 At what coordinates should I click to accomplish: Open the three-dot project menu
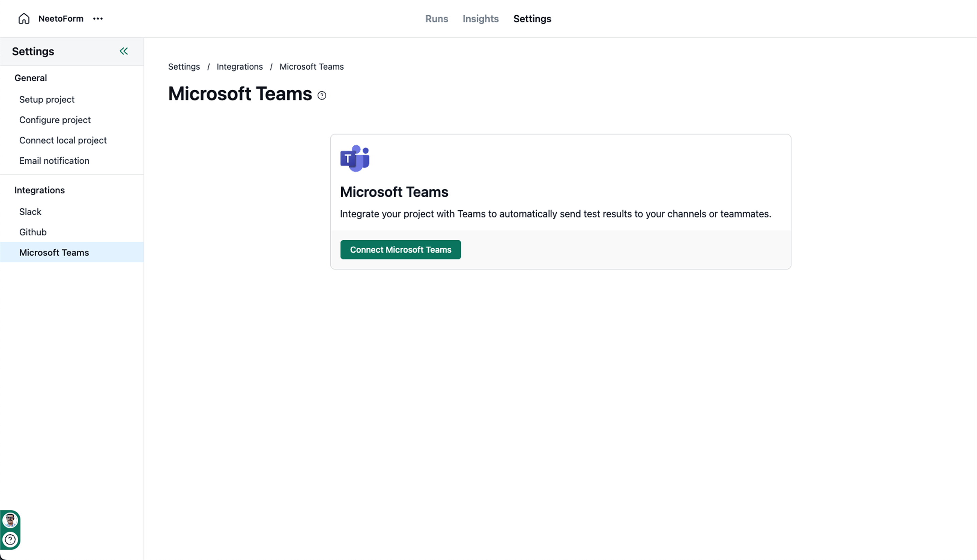(x=98, y=18)
